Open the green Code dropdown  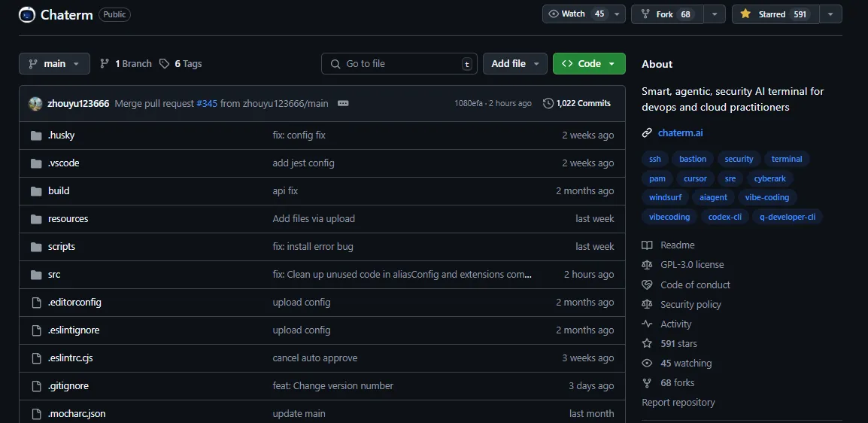[589, 64]
